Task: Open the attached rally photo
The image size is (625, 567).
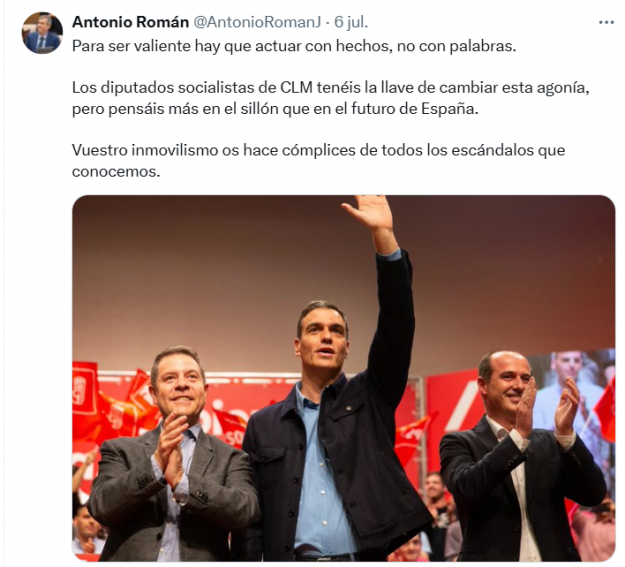Action: point(344,378)
